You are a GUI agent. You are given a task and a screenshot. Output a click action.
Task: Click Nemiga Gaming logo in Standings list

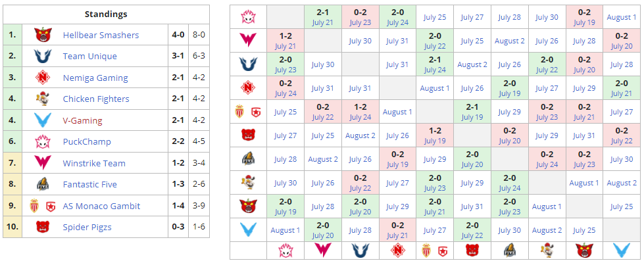pyautogui.click(x=43, y=78)
